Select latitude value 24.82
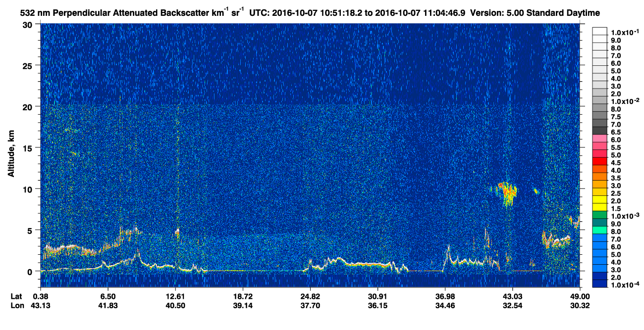 (x=310, y=296)
